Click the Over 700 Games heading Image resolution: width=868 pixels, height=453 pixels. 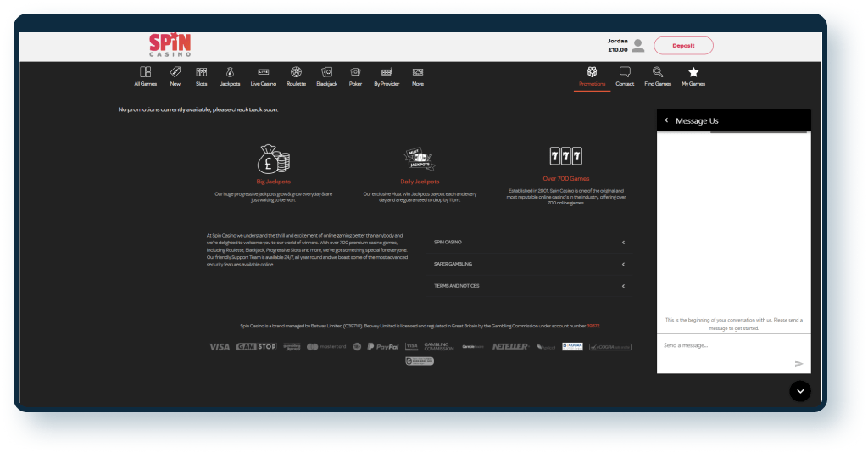[565, 178]
